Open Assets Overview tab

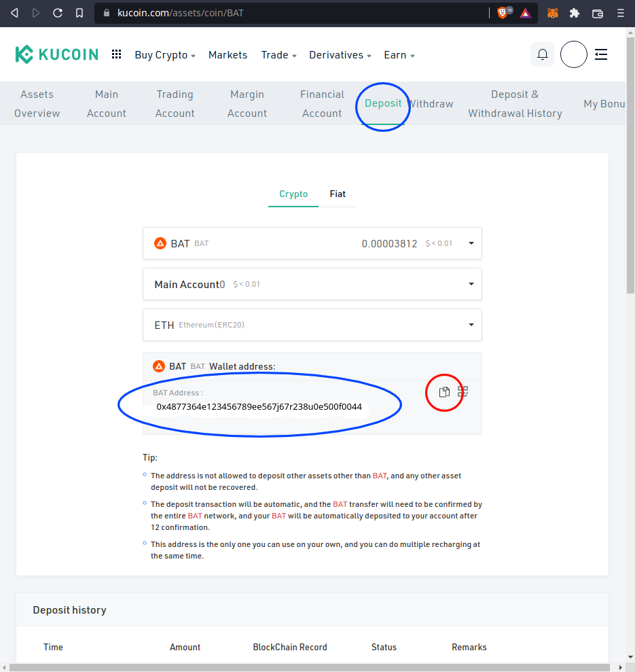[37, 104]
